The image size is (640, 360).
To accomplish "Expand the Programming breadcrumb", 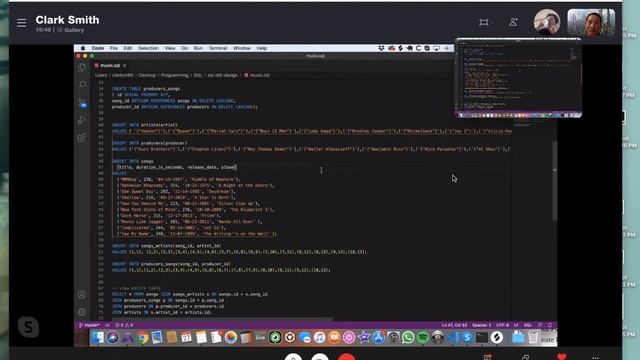I will 175,76.
